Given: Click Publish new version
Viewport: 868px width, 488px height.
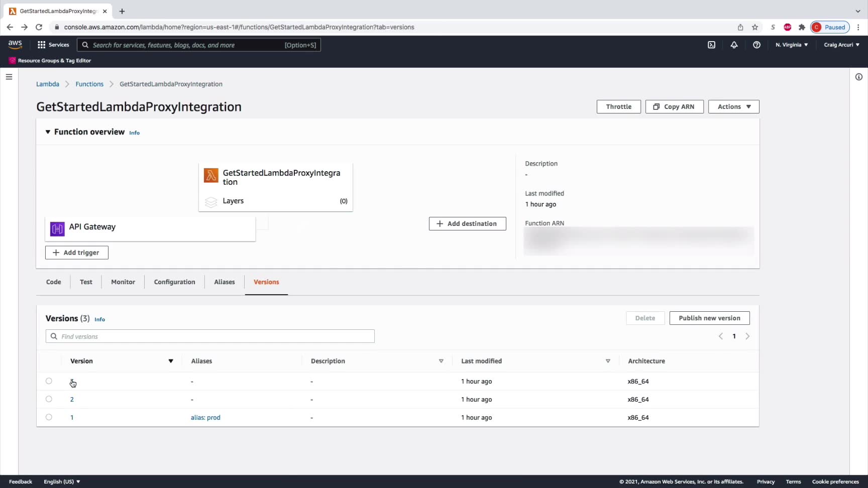Looking at the screenshot, I should tap(710, 318).
